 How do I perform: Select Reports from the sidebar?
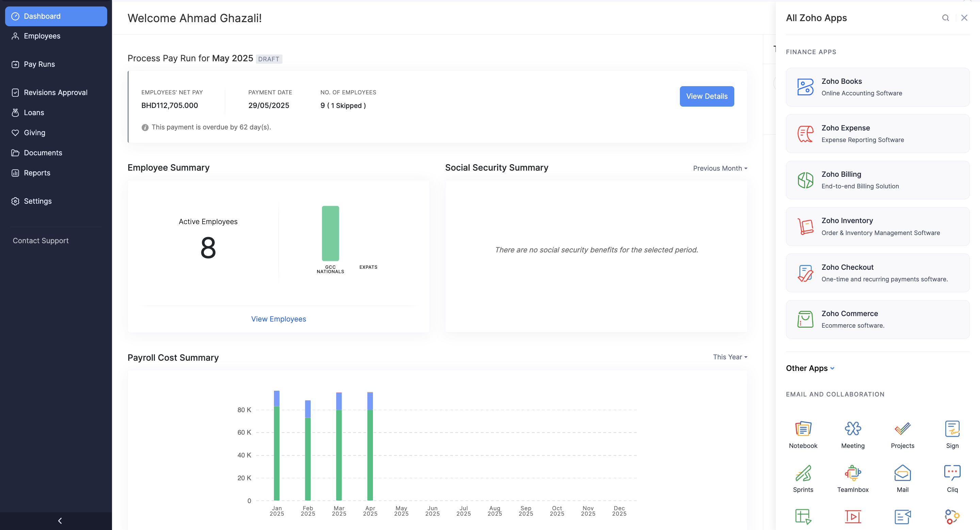pos(37,173)
